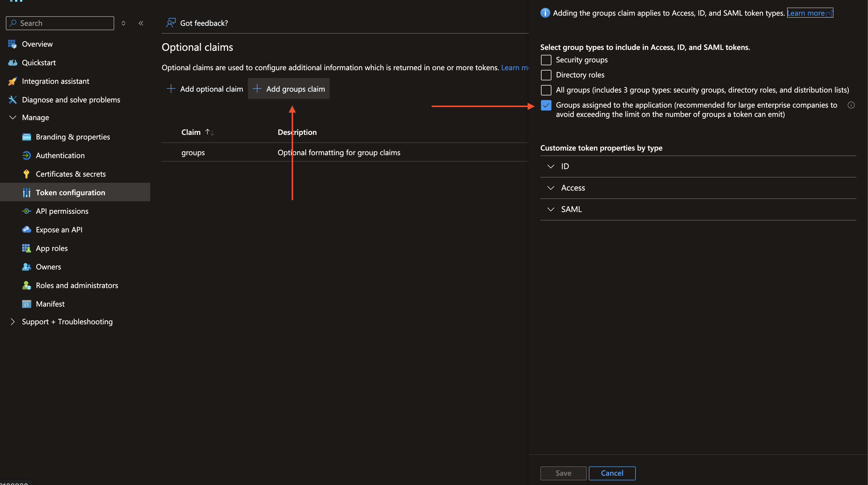Click the Certificates & secrets key icon
The image size is (868, 485).
[26, 174]
